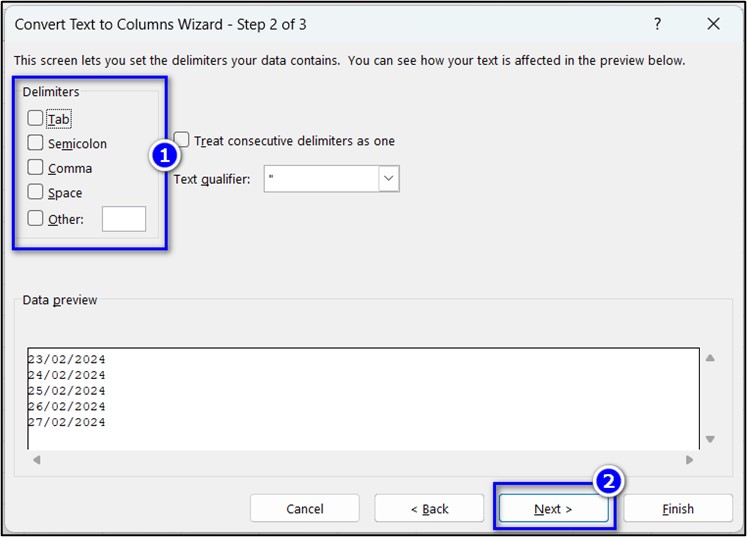Screen dimensions: 747x537
Task: Turn on the Other delimiter checkbox
Action: 36,218
